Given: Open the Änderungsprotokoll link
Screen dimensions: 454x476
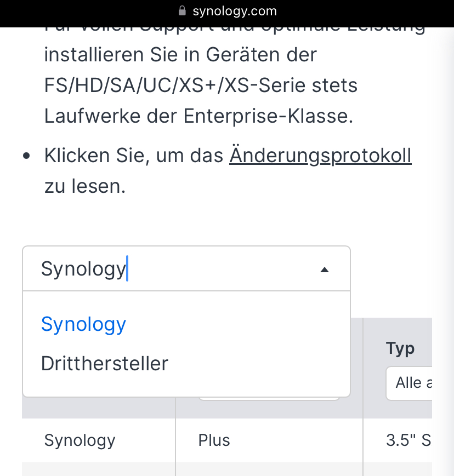Looking at the screenshot, I should [x=320, y=156].
